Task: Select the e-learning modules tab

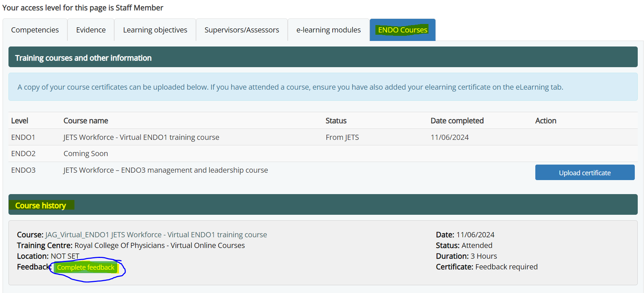Action: (x=328, y=30)
